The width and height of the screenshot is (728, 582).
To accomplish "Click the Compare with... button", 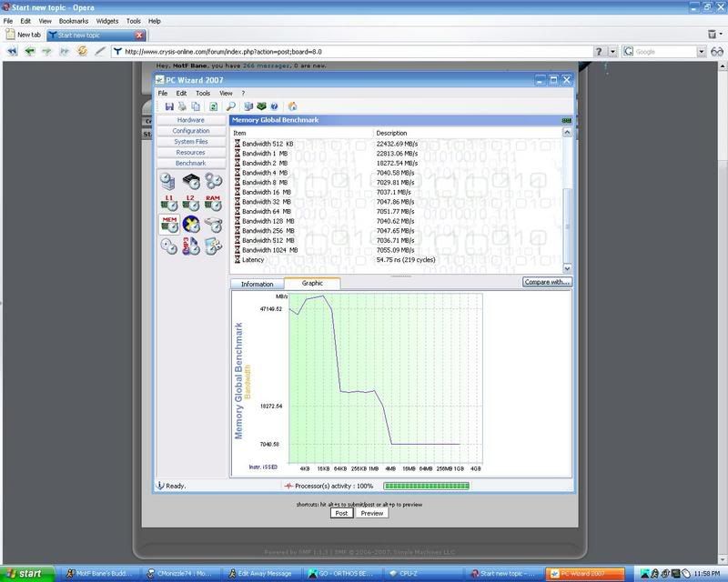I will tap(547, 282).
